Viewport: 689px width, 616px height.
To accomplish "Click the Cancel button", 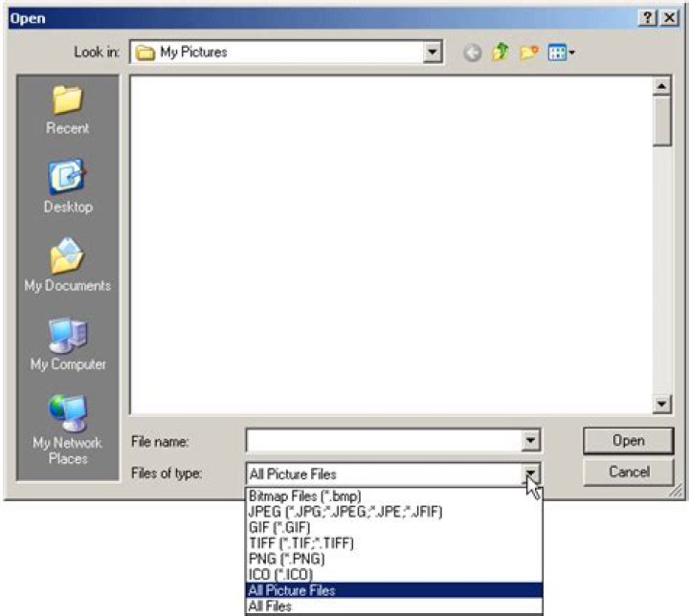I will tap(629, 473).
